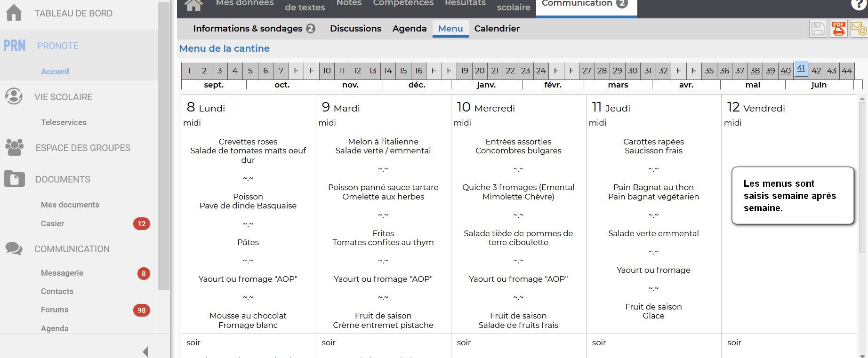Image resolution: width=868 pixels, height=358 pixels.
Task: Expand the DOCUMENTS section
Action: (x=63, y=179)
